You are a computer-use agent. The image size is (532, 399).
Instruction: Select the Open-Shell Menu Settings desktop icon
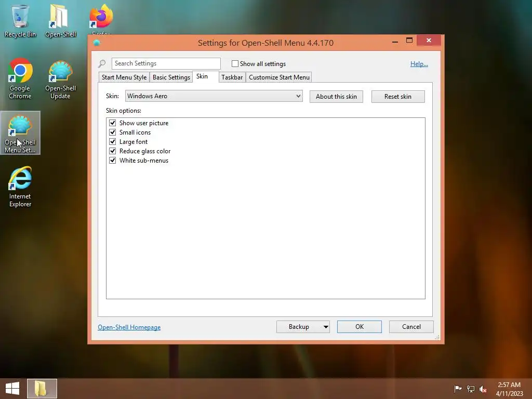pyautogui.click(x=20, y=133)
